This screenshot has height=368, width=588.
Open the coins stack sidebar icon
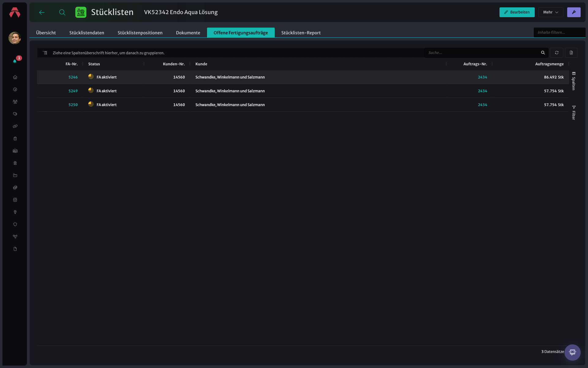[x=15, y=188]
